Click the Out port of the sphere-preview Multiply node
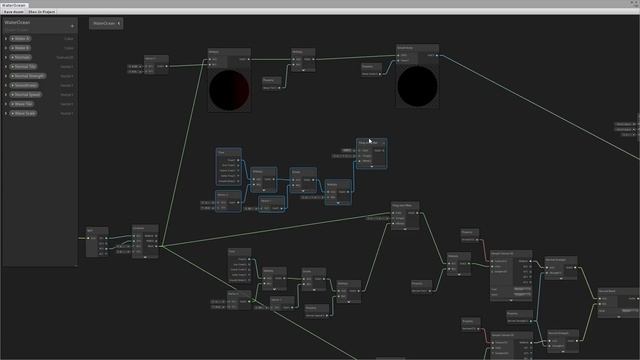The image size is (640, 360). pos(249,59)
